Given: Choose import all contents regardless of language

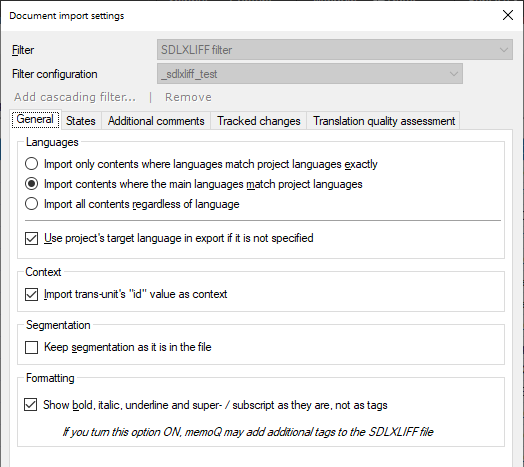Looking at the screenshot, I should (31, 204).
